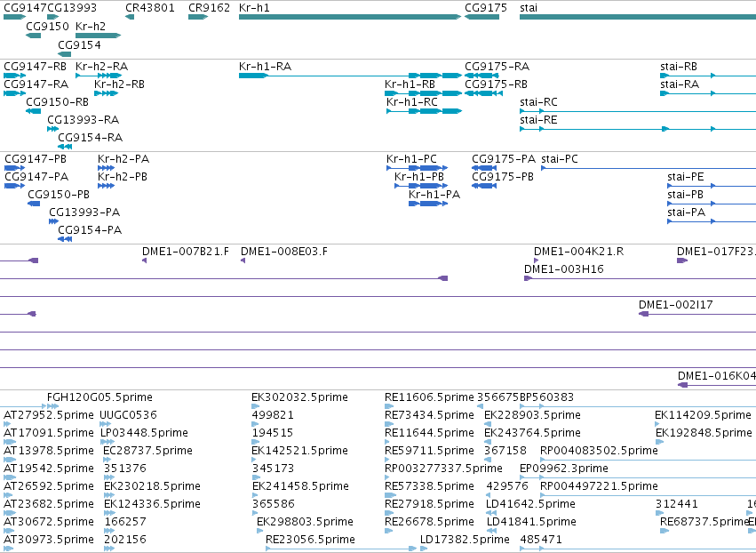This screenshot has height=553, width=756.
Task: Click the RE68737.5prime EST label
Action: (x=704, y=522)
